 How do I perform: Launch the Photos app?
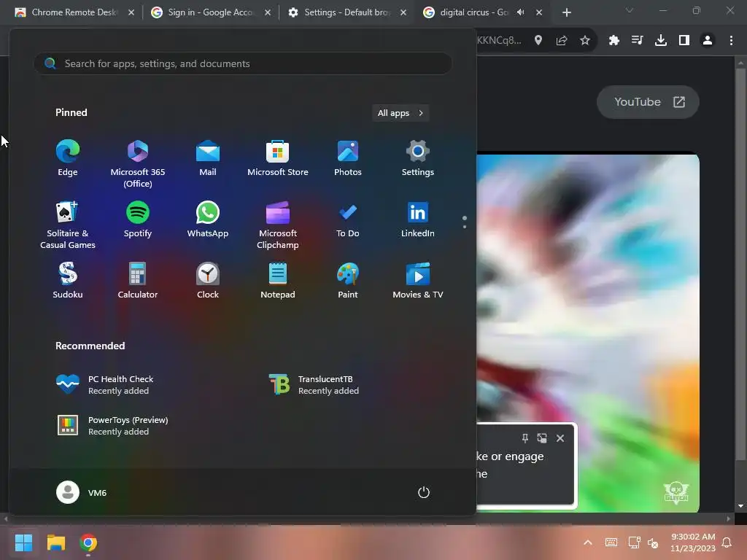(348, 158)
